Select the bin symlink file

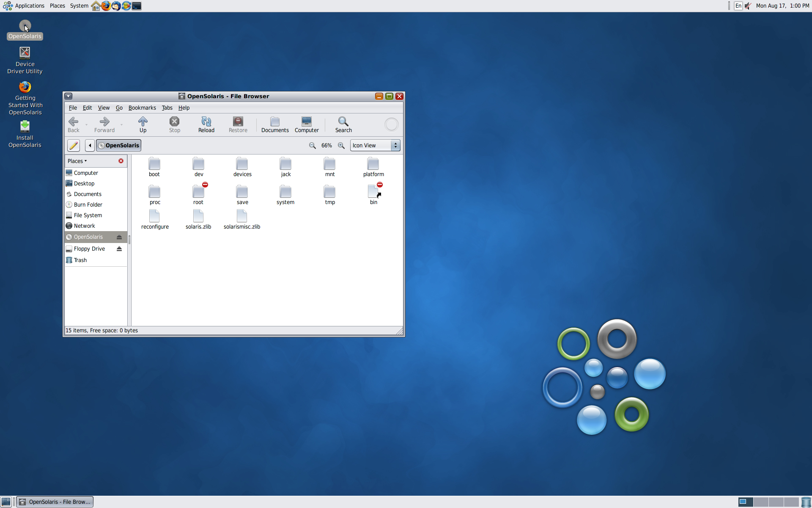tap(374, 194)
